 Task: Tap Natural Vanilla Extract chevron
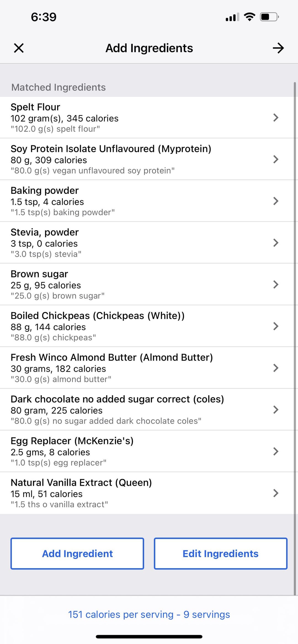point(275,493)
